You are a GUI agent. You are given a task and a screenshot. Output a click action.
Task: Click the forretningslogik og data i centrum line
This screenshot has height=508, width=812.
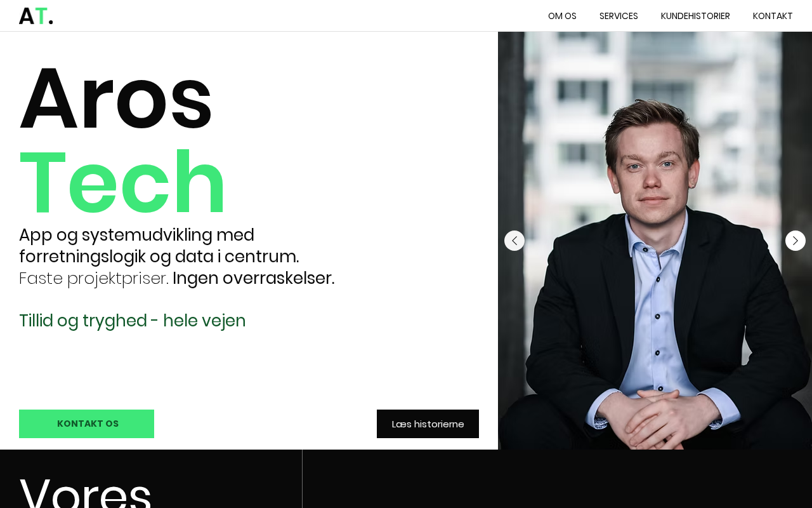coord(159,257)
